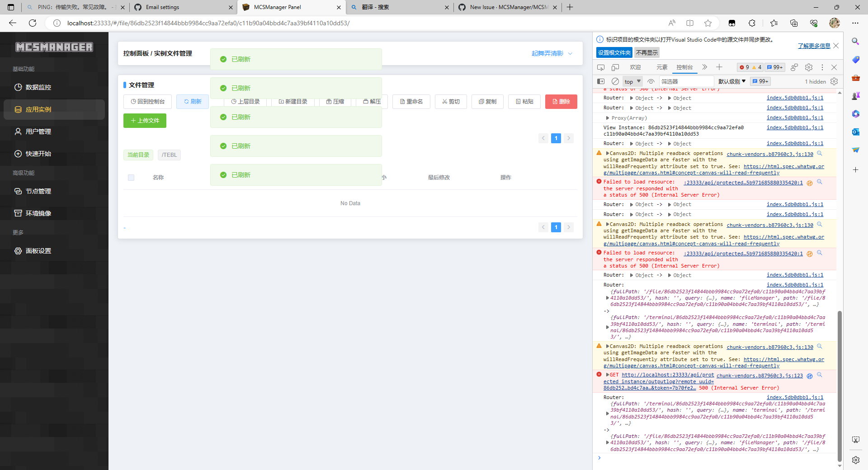The image size is (868, 470).
Task: Open the 默认级别 log level dropdown
Action: coord(732,81)
